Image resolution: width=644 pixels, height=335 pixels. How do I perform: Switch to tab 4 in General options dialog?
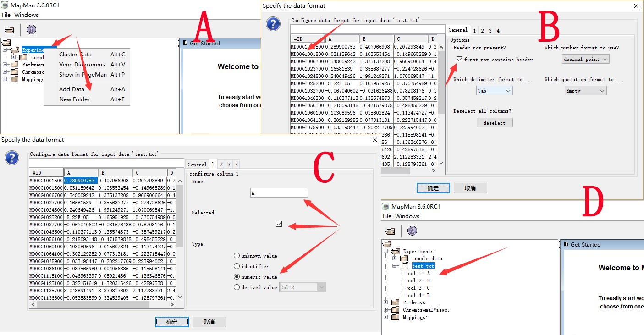pos(498,31)
